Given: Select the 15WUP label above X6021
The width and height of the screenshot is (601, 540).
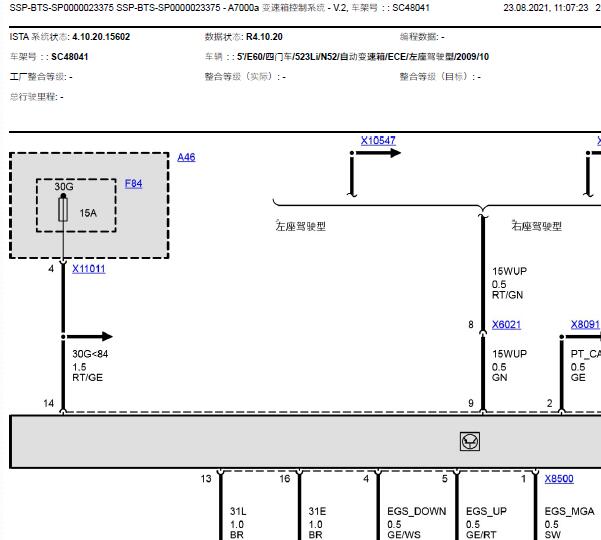Looking at the screenshot, I should pyautogui.click(x=509, y=271).
